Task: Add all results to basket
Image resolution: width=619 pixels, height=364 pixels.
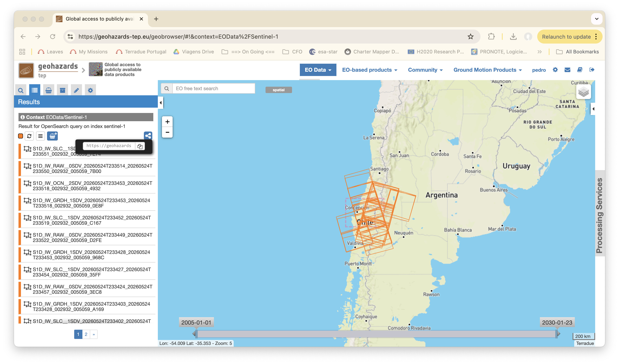Action: pyautogui.click(x=52, y=136)
